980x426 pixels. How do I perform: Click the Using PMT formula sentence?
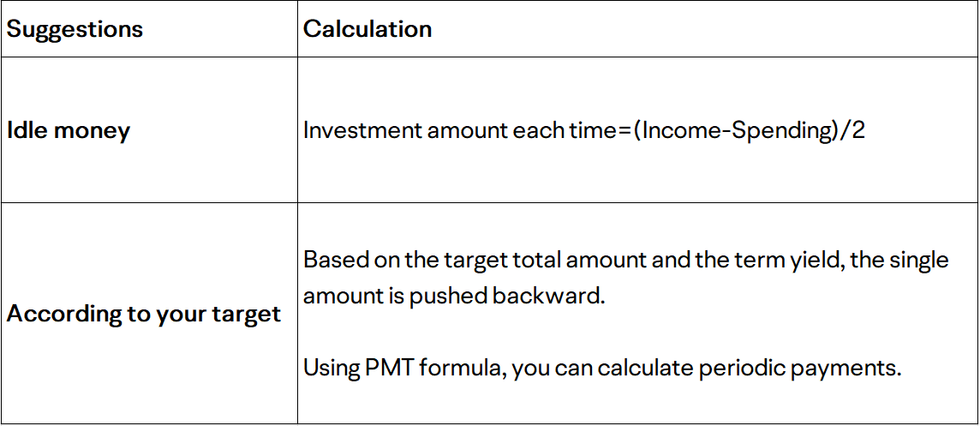click(602, 369)
